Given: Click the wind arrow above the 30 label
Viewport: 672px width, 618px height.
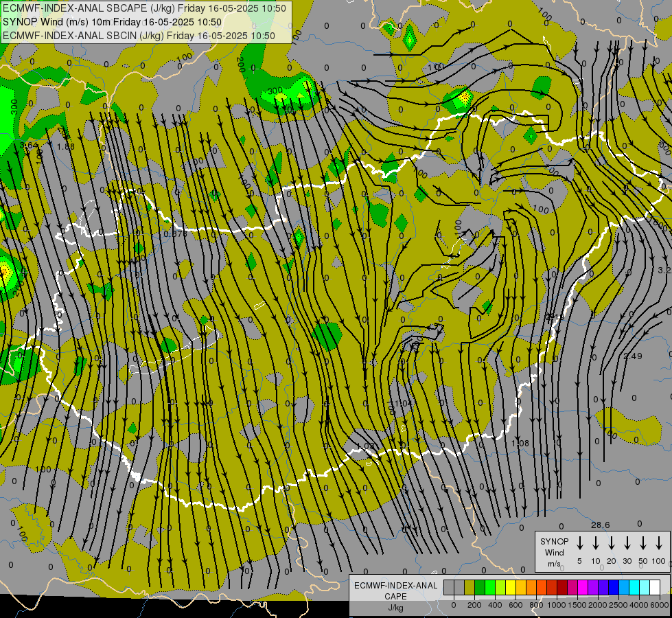Looking at the screenshot, I should [x=627, y=543].
